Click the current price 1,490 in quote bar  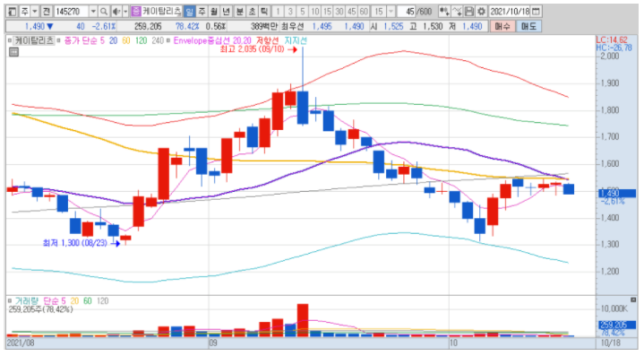pos(35,26)
